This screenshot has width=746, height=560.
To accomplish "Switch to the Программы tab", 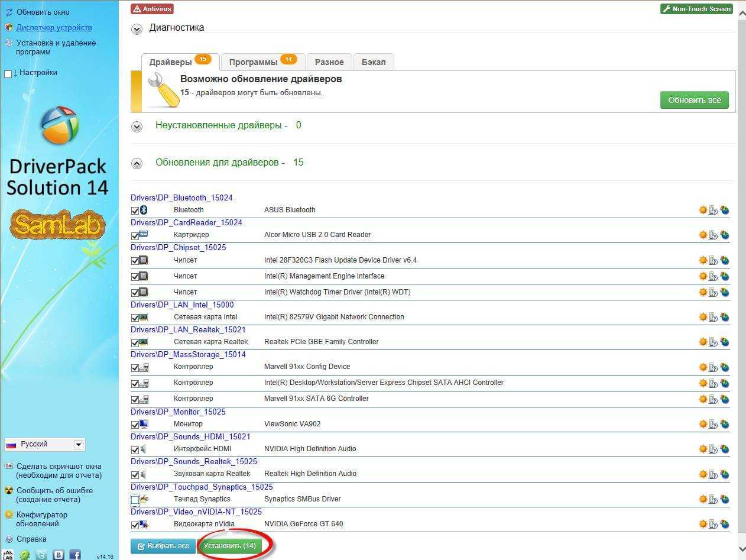I will click(262, 62).
